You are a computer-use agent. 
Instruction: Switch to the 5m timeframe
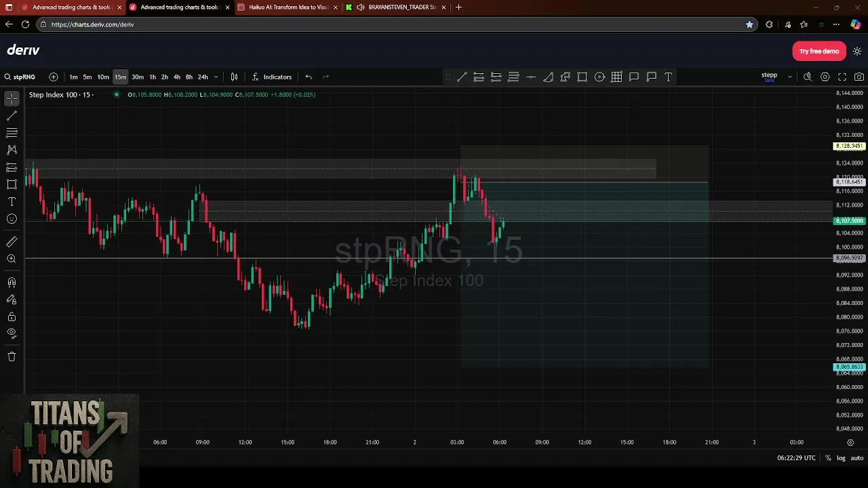tap(87, 77)
